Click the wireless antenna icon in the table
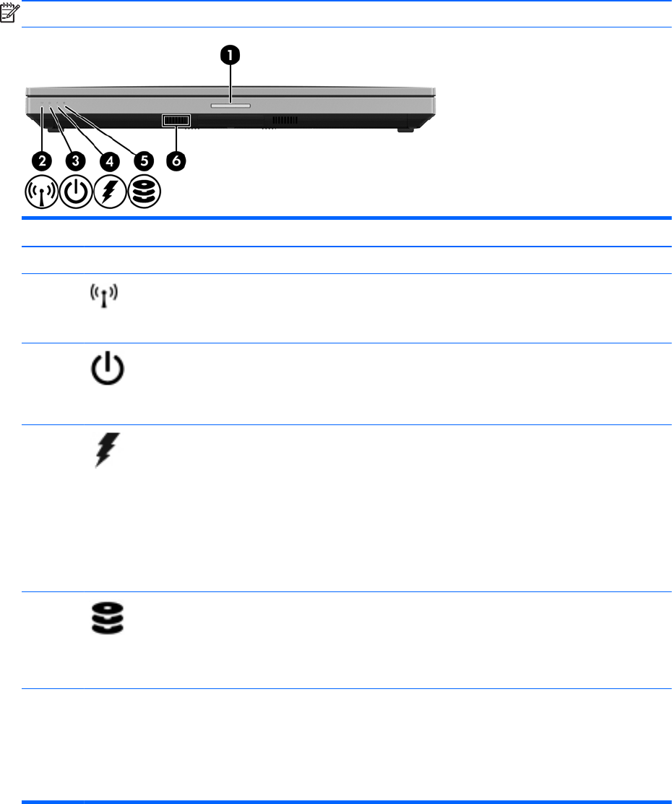The image size is (672, 804). coord(104,295)
